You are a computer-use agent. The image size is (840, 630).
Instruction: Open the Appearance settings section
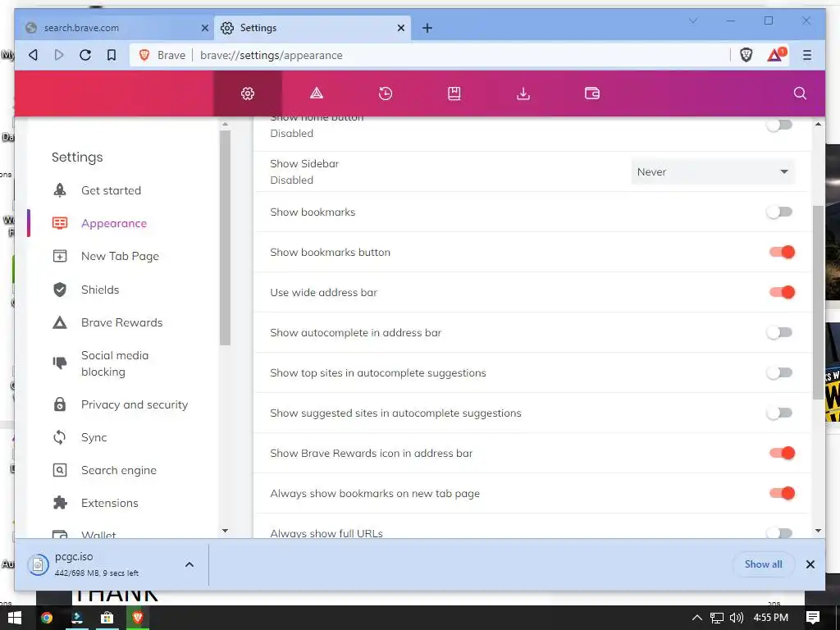[x=114, y=223]
